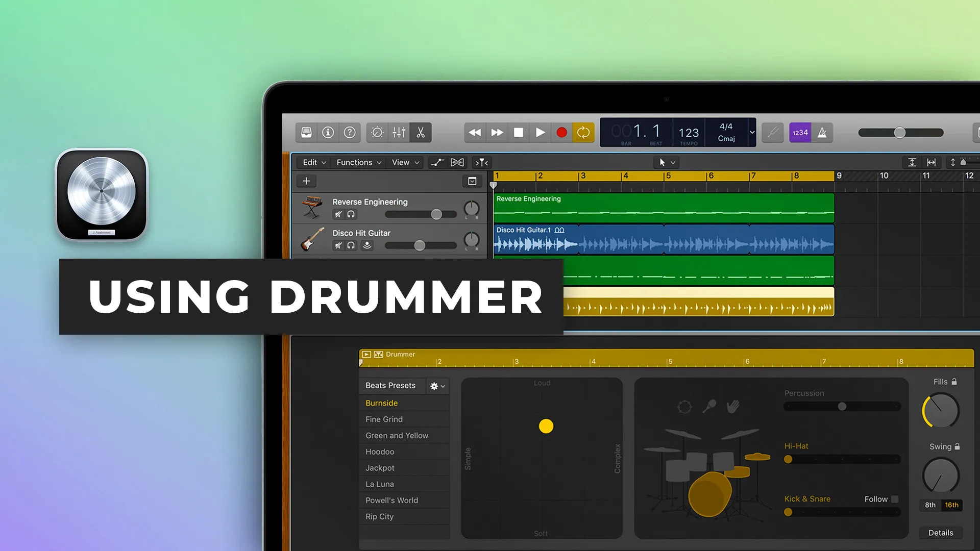This screenshot has width=980, height=551.
Task: Click the track header configuration button
Action: coord(472,181)
